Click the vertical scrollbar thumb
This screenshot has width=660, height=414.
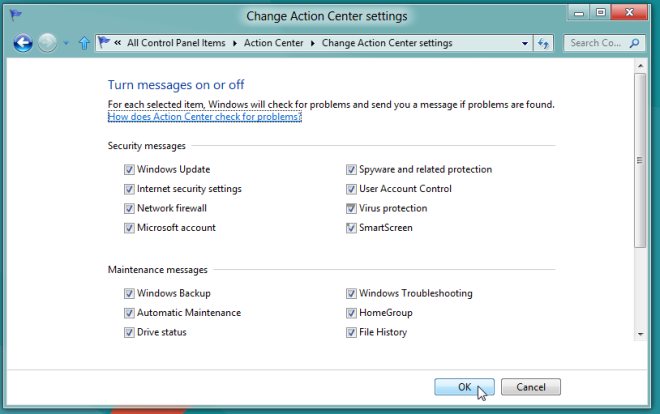pos(640,160)
